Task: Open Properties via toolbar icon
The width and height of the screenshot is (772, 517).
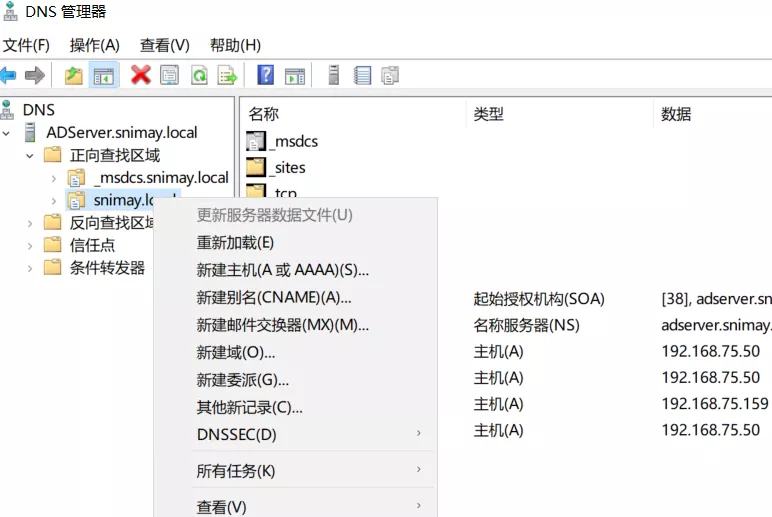Action: [x=169, y=75]
